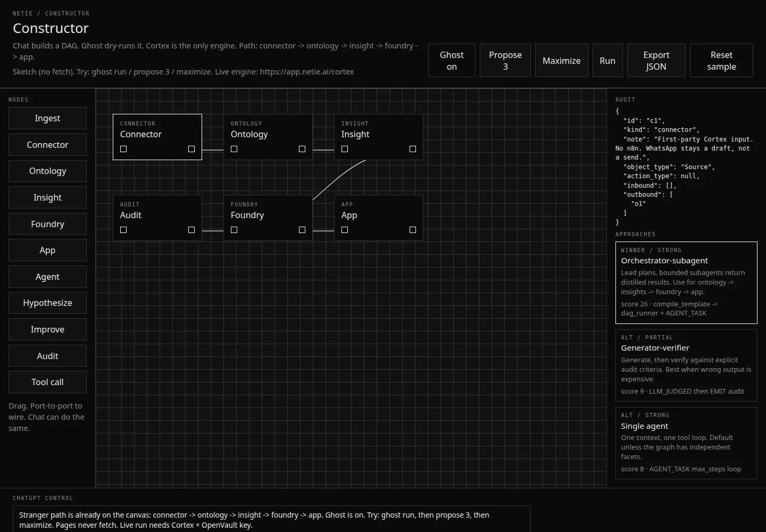
Task: Toggle the Ghost on button
Action: pos(452,61)
